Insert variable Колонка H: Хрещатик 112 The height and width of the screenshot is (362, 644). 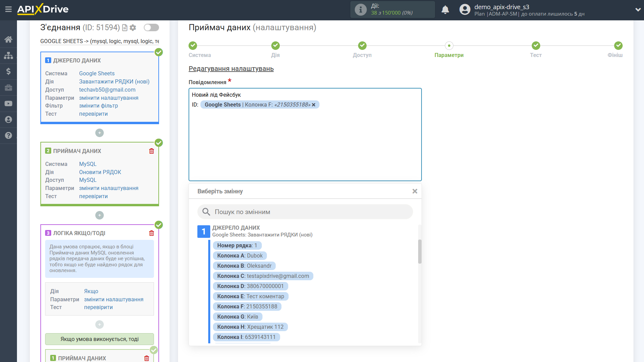click(x=250, y=327)
